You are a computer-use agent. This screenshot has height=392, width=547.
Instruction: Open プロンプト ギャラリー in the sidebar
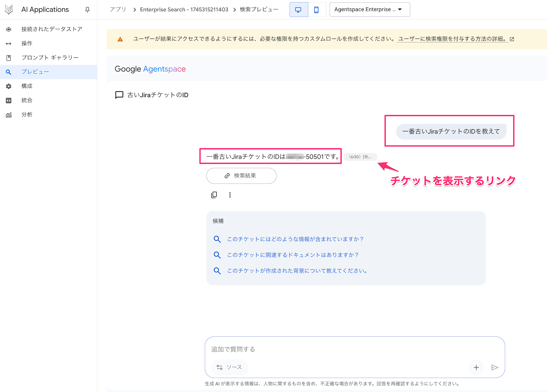[x=48, y=57]
